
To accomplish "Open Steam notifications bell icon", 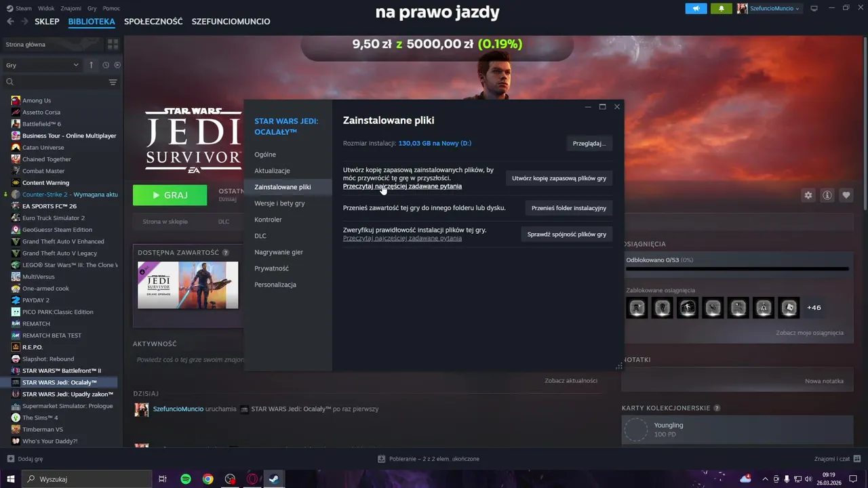I will click(721, 8).
